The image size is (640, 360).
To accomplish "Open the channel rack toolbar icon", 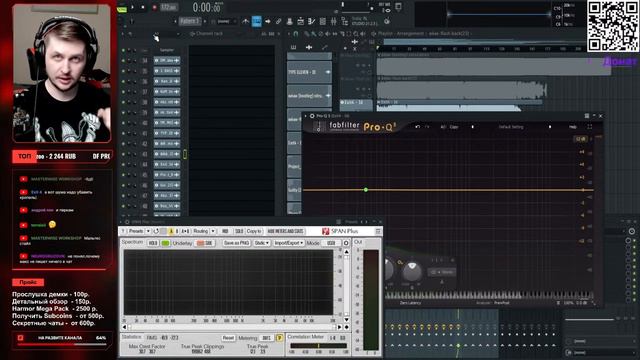I will coord(322,21).
